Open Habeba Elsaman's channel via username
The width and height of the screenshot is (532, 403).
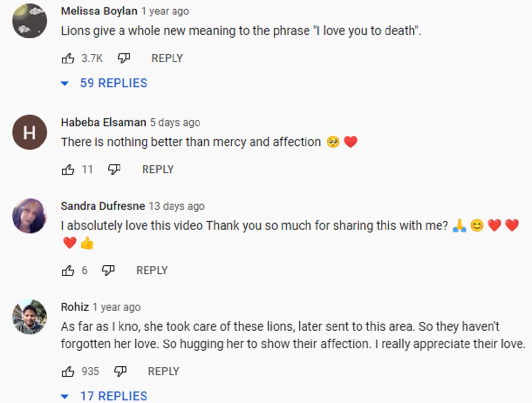[x=103, y=123]
